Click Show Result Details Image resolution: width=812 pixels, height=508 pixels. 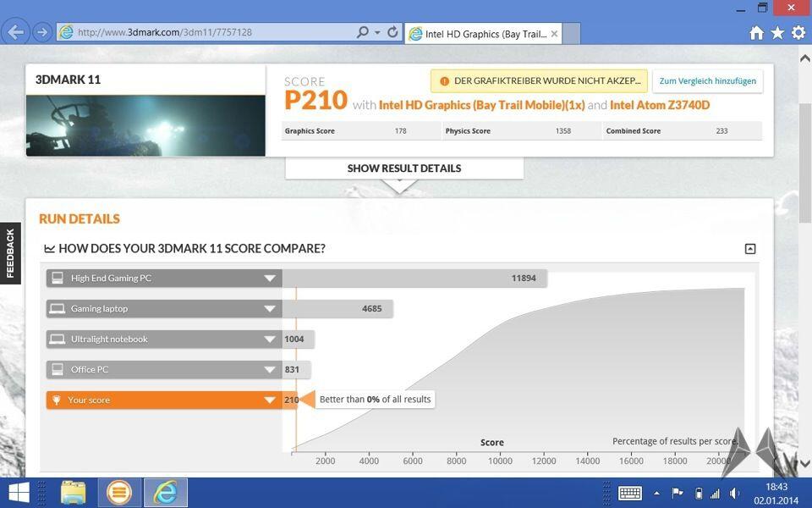point(404,168)
